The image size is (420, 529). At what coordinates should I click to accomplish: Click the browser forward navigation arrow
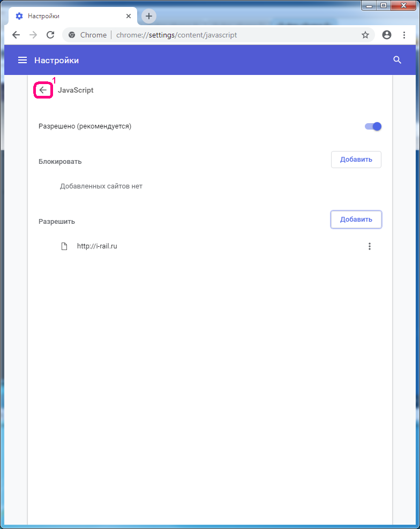click(33, 35)
